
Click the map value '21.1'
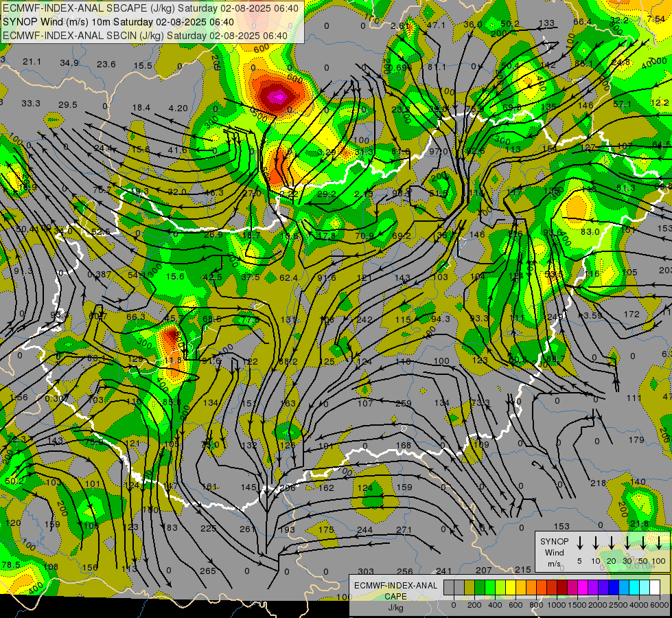(x=32, y=62)
